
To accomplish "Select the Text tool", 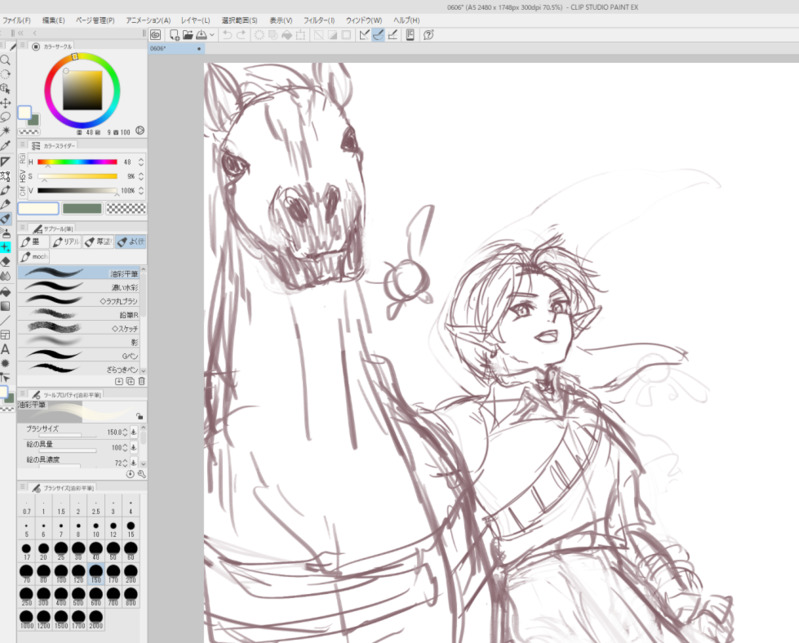I will click(x=5, y=349).
